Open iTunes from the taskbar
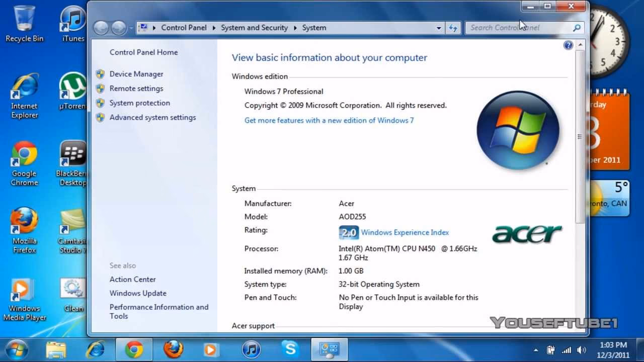Screen dimensions: 644x362 click(x=252, y=349)
